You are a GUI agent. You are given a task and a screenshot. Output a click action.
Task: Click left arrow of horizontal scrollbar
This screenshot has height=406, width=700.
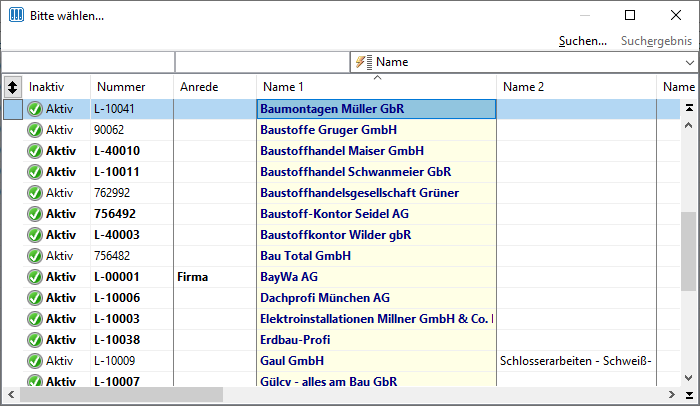(11, 394)
